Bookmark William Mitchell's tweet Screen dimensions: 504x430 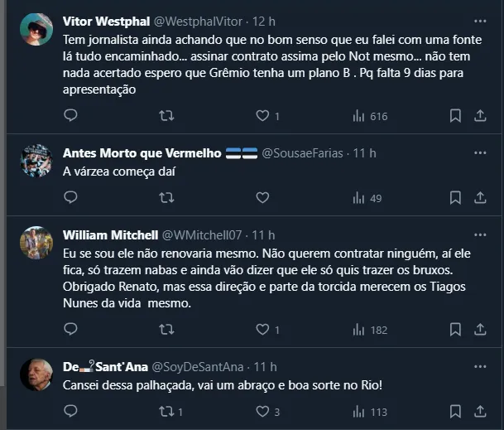coord(455,330)
